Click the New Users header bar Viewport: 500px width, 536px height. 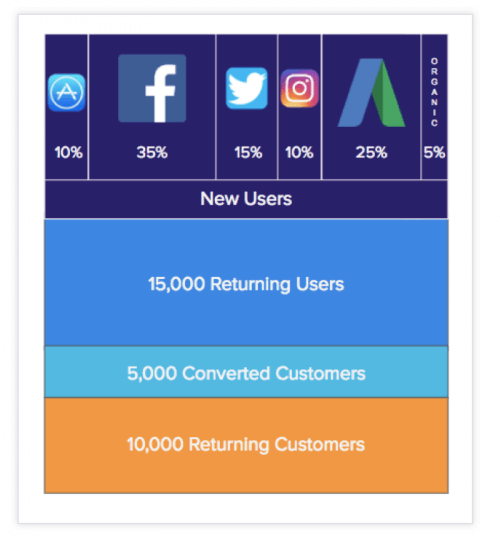[x=246, y=199]
